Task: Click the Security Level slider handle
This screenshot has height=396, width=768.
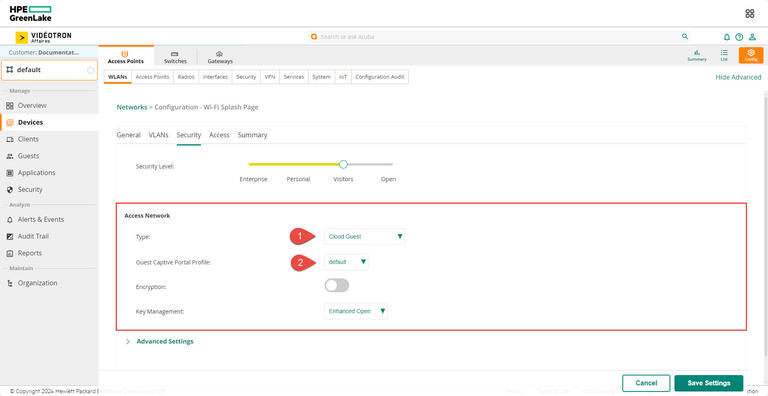Action: tap(343, 164)
